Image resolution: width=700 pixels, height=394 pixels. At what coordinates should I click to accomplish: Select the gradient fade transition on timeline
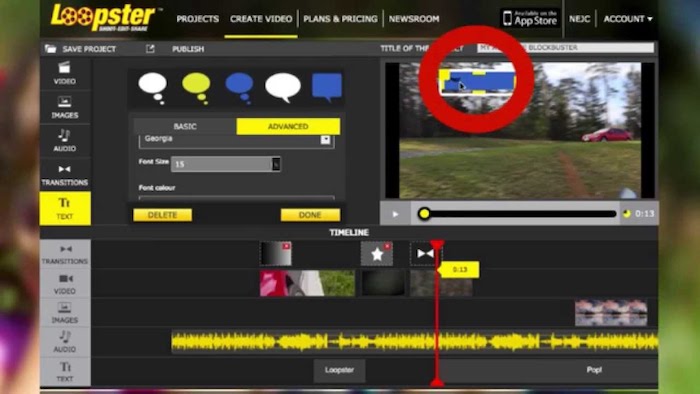coord(276,253)
